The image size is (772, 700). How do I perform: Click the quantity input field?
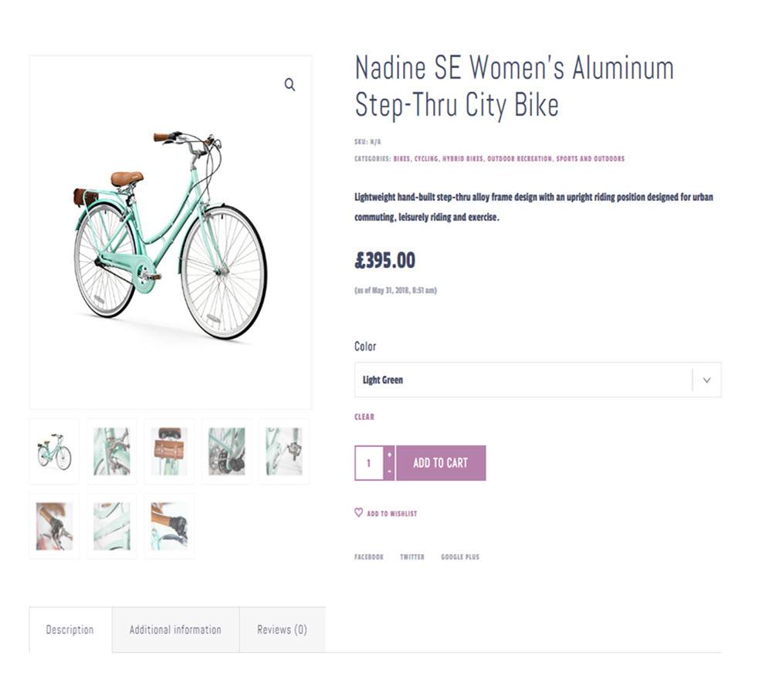pos(369,463)
